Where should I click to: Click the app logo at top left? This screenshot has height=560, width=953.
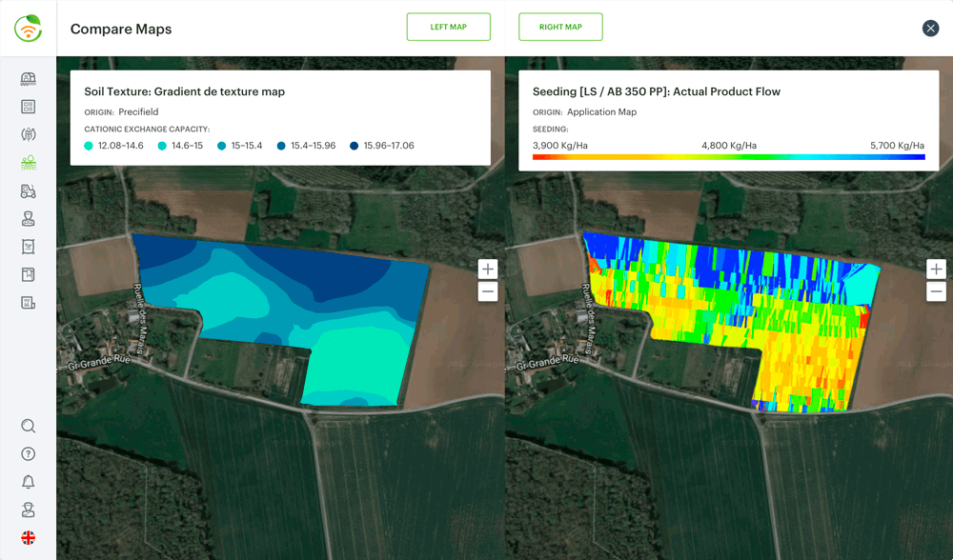pyautogui.click(x=28, y=29)
